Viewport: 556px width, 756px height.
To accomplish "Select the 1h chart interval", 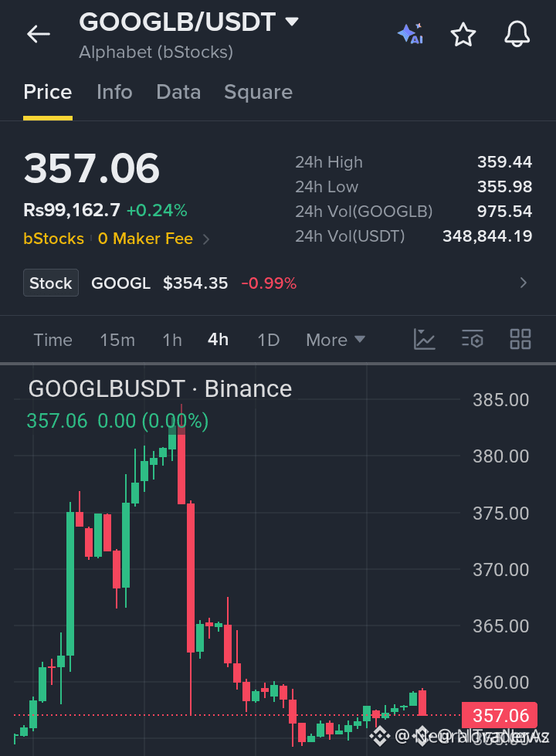I will click(172, 340).
